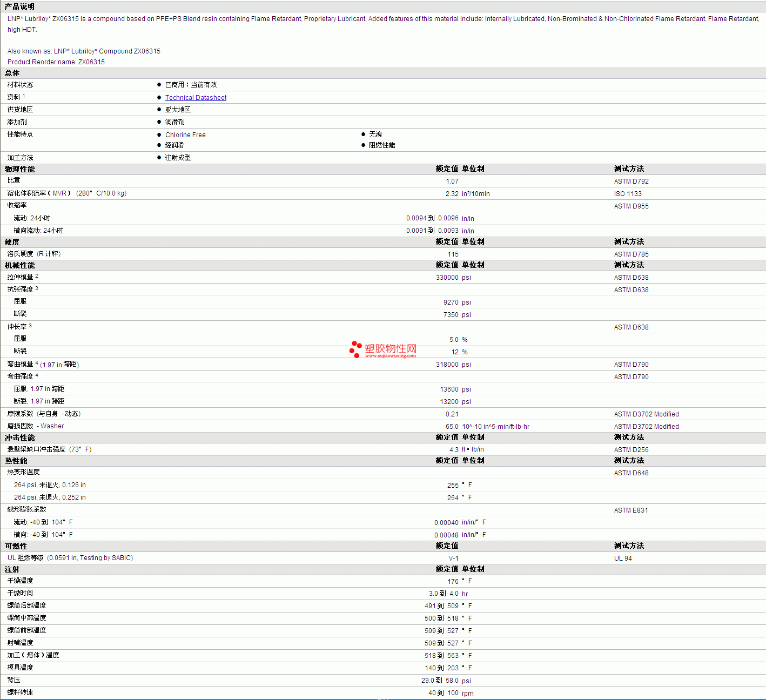The width and height of the screenshot is (766, 700).
Task: Select the MVR value 2.32
Action: (452, 194)
